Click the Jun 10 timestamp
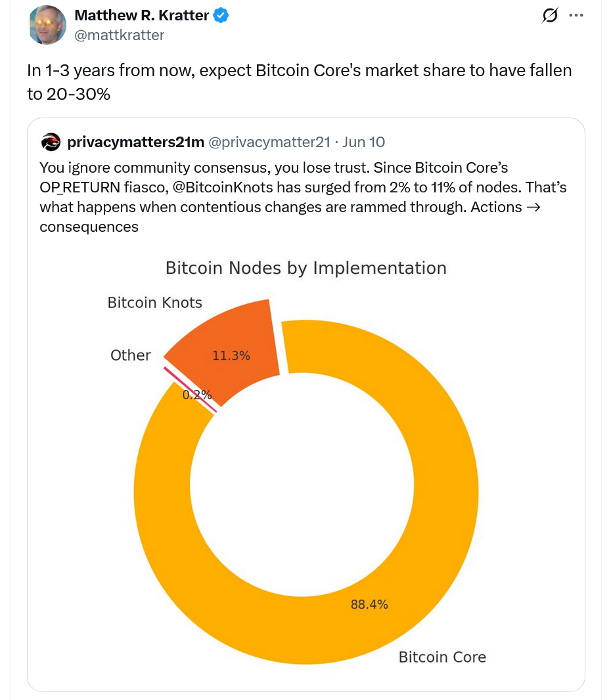Viewport: 611px width, 700px height. (364, 142)
